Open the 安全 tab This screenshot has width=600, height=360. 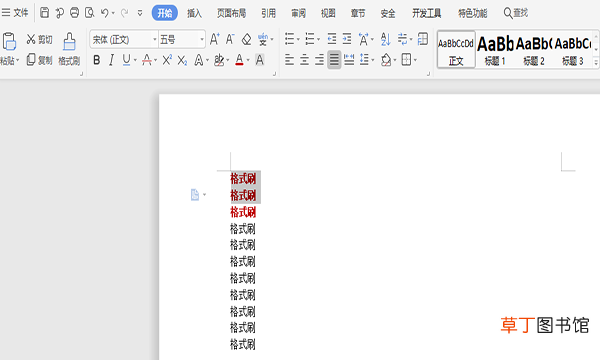click(388, 13)
